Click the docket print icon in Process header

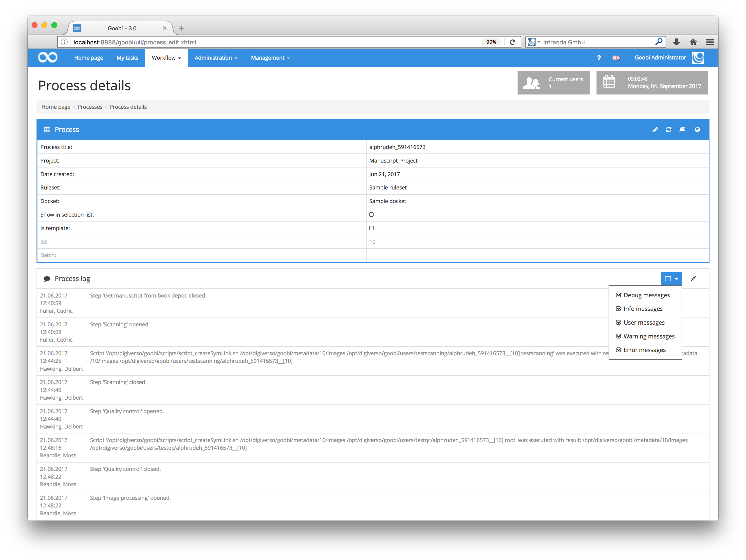coord(682,130)
